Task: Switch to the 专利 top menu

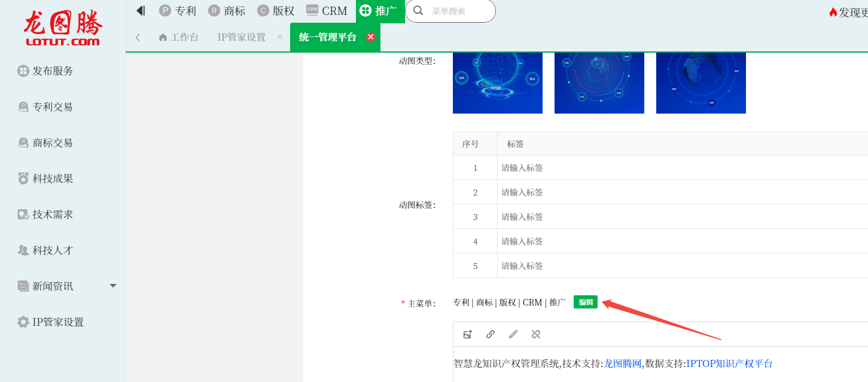Action: coord(178,11)
